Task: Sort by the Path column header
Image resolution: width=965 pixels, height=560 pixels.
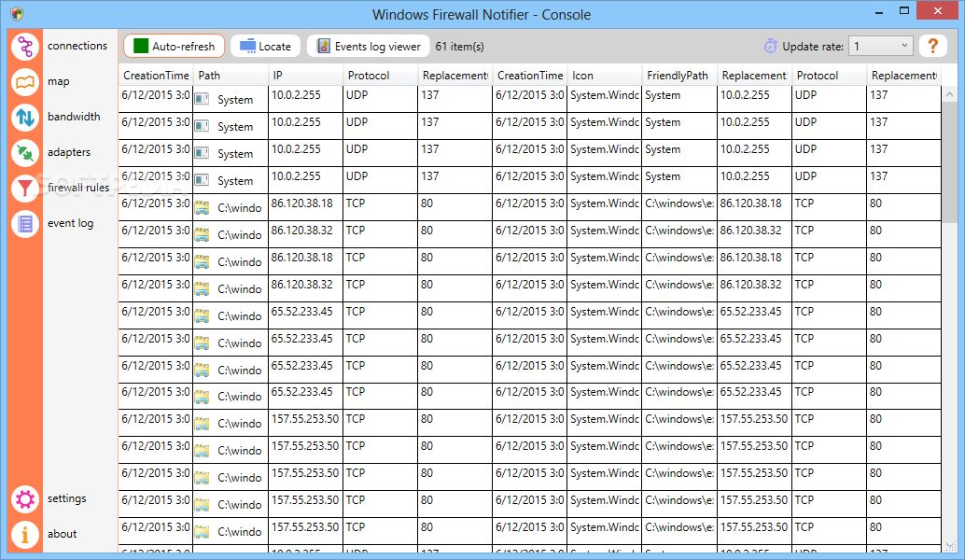Action: (x=231, y=75)
